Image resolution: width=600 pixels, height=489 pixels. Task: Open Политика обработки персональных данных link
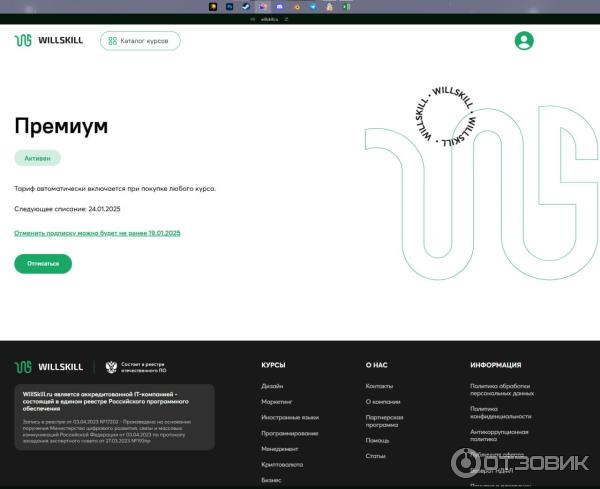(502, 390)
